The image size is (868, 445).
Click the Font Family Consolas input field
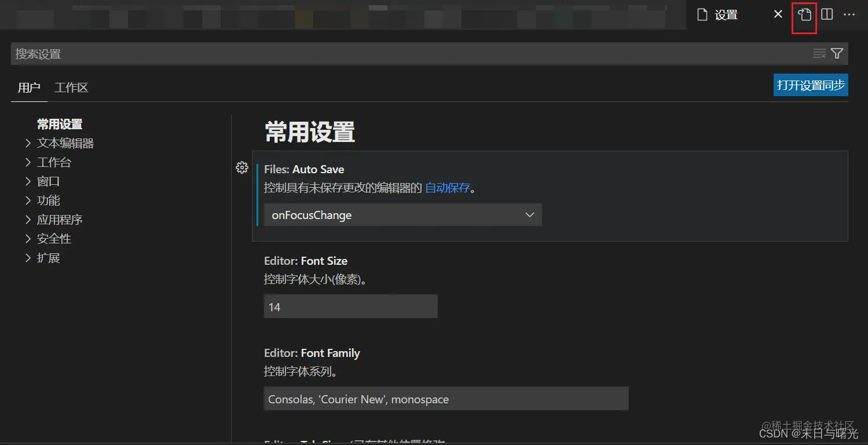click(x=446, y=399)
